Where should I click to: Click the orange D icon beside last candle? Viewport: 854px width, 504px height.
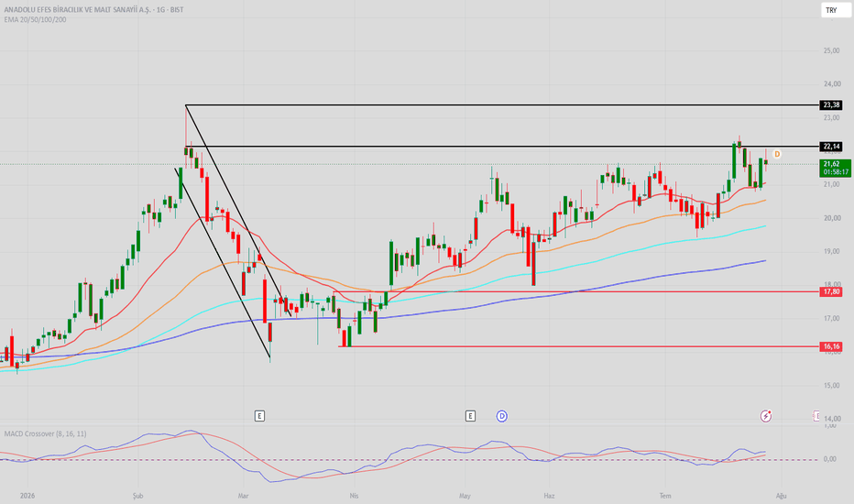[x=777, y=154]
